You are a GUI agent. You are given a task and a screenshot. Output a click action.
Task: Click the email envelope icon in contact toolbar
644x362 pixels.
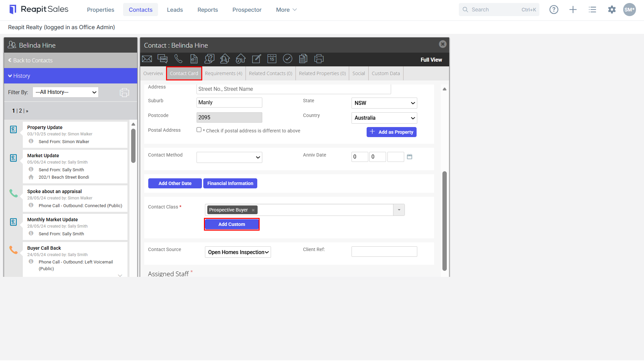(x=147, y=59)
